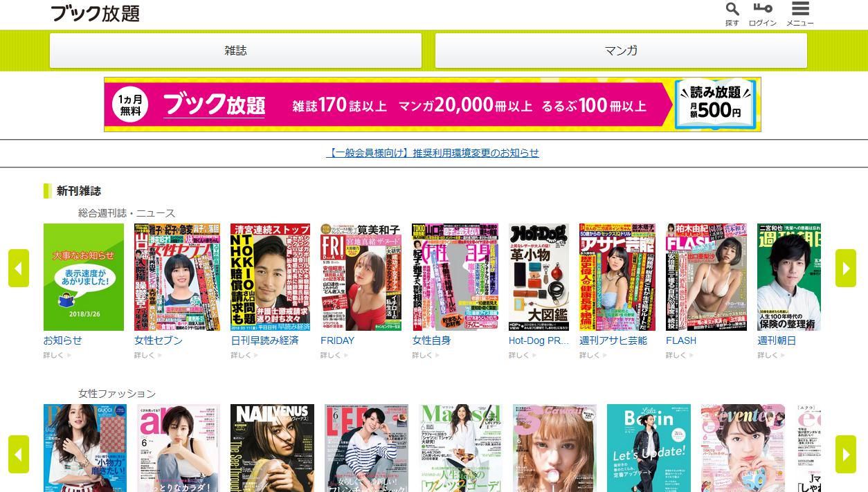Click the Hot-Dog PR... title link
This screenshot has height=492, width=868.
pos(539,340)
